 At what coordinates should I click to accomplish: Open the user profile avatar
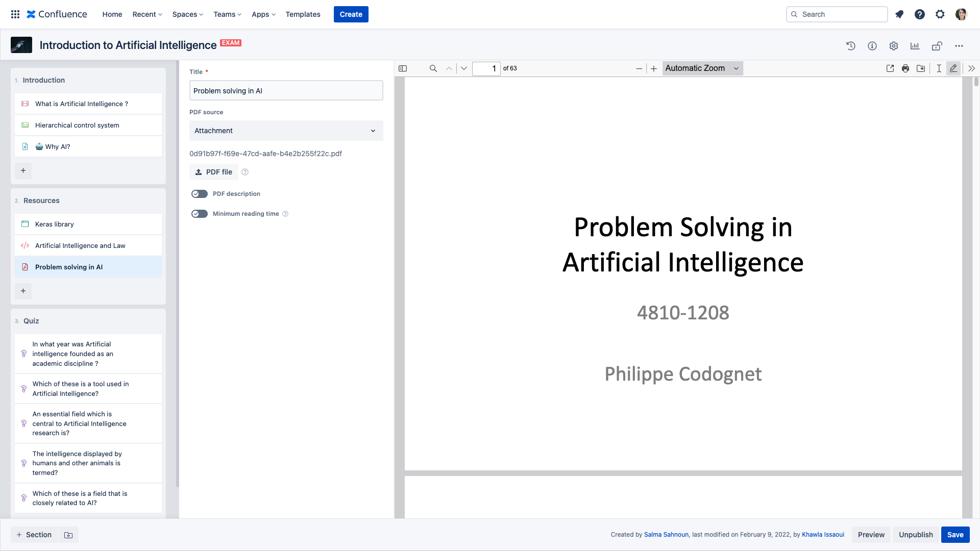coord(961,14)
